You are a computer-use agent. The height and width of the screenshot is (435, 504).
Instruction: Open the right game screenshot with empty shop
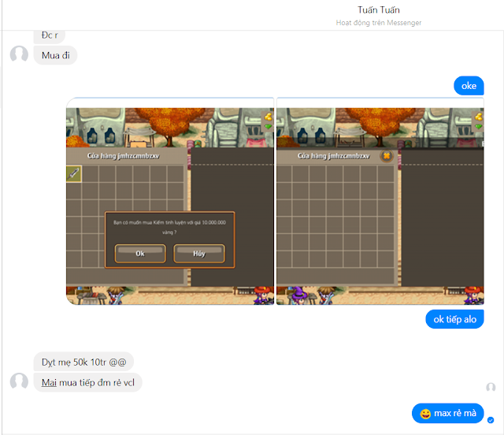(x=380, y=201)
